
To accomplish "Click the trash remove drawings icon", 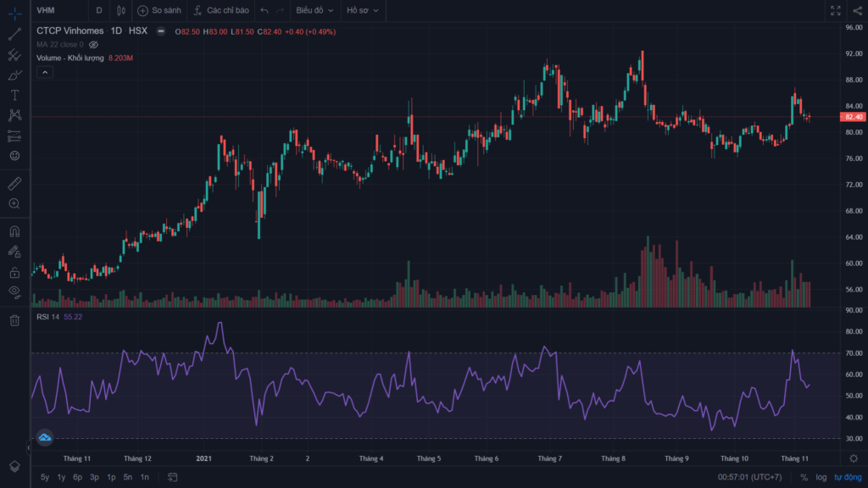I will click(x=15, y=320).
